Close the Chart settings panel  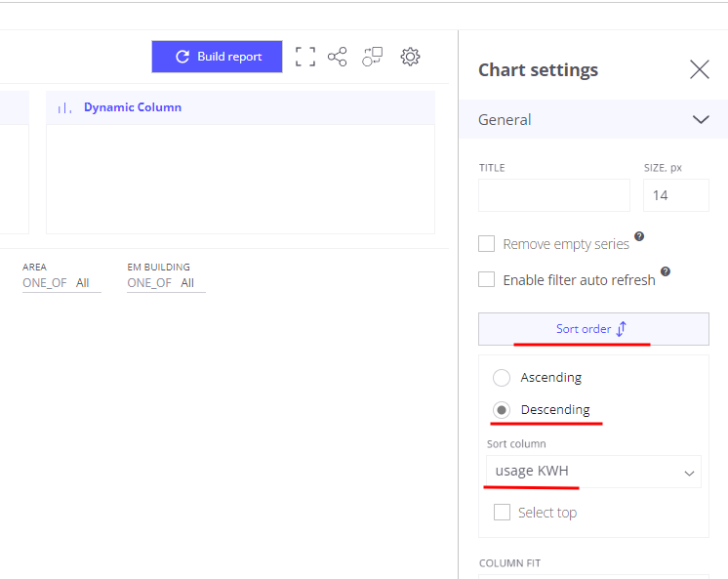[699, 69]
